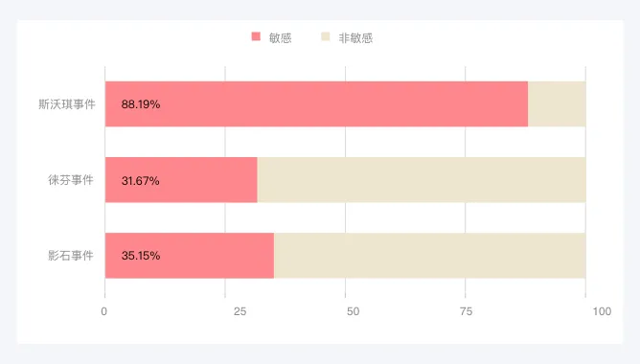Click the 影石事件 axis label
Image resolution: width=640 pixels, height=364 pixels.
(71, 256)
